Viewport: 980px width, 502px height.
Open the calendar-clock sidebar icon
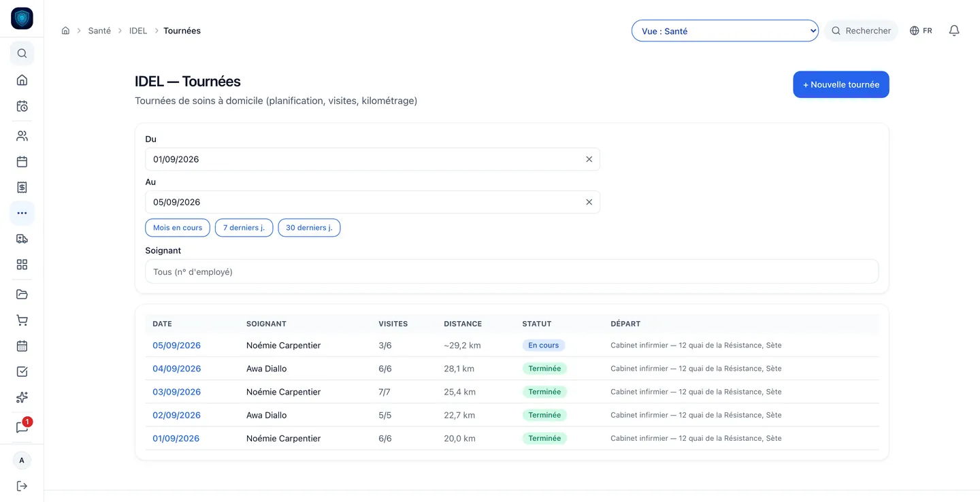(22, 106)
